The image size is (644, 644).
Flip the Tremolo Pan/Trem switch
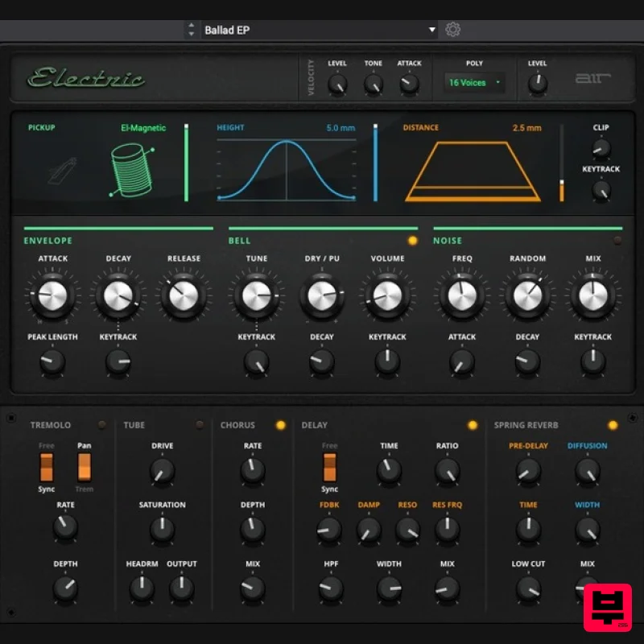(x=85, y=467)
